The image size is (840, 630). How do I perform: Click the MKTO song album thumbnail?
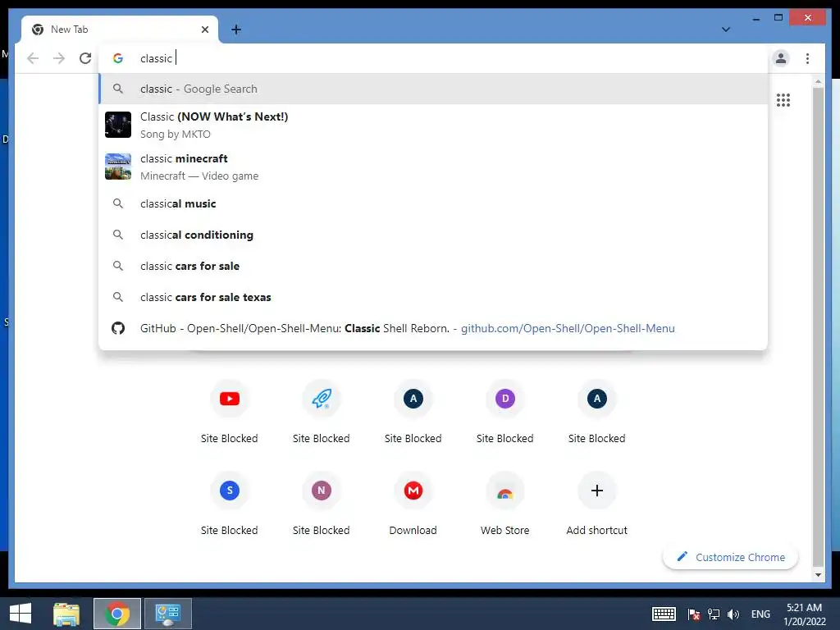click(x=118, y=125)
